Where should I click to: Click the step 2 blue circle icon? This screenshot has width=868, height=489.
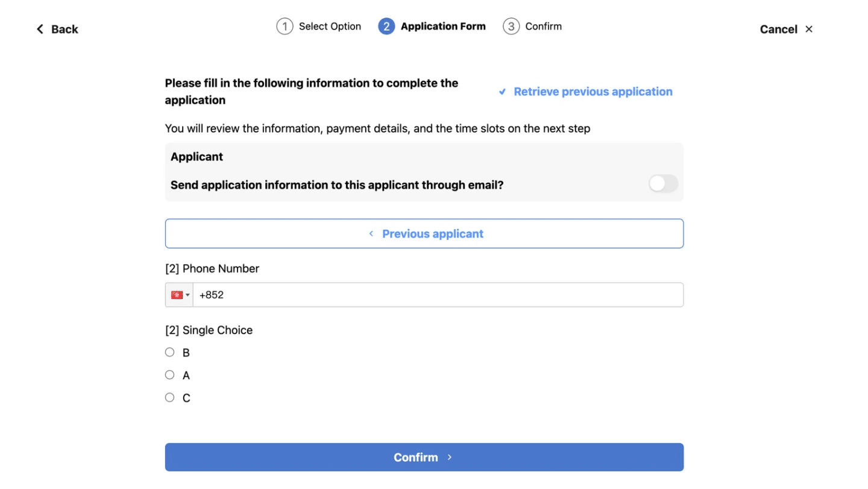386,27
